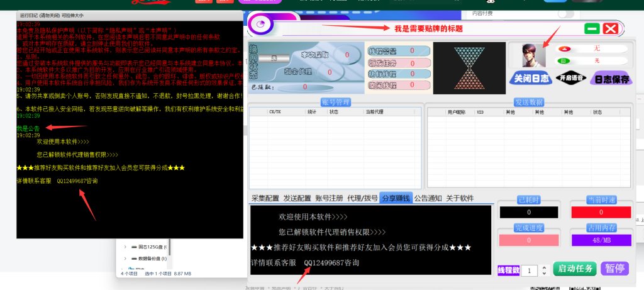Select the 分享赚钱 tab
644x290 pixels.
pyautogui.click(x=396, y=198)
